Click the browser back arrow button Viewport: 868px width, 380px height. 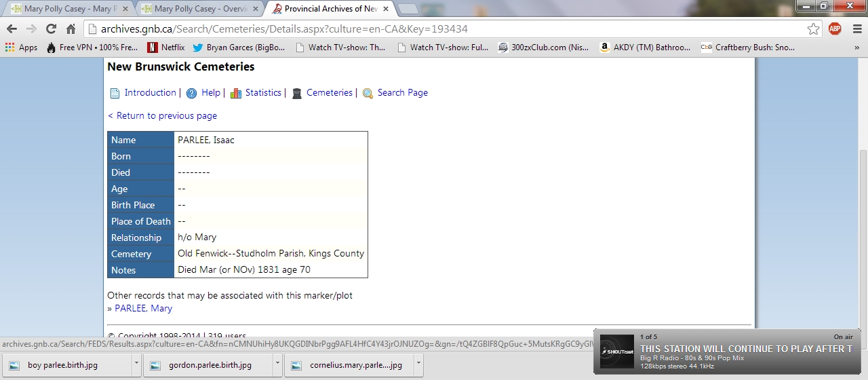pyautogui.click(x=12, y=29)
